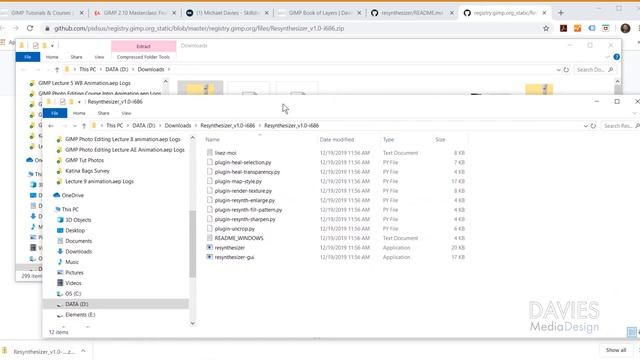Open Elements (E:) drive in navigation pane
The width and height of the screenshot is (640, 360).
[x=80, y=315]
